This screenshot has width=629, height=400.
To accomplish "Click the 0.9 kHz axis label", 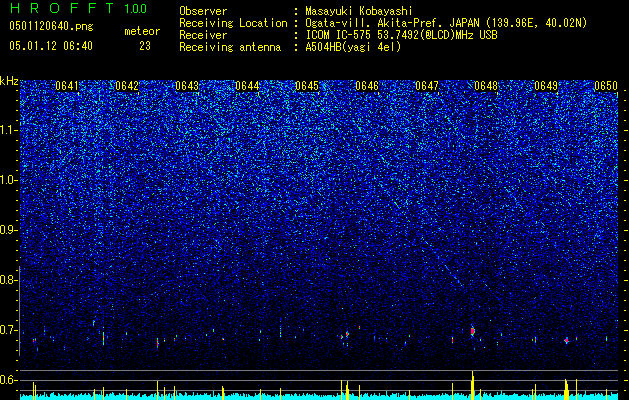I will pos(8,230).
